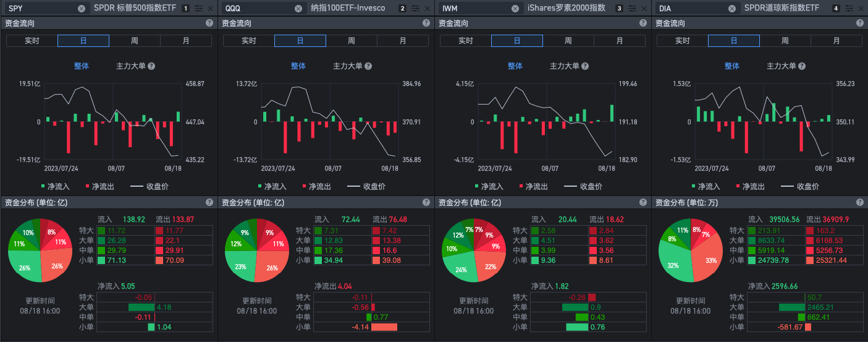Select 月 tab in IWM panel
This screenshot has height=342, width=868.
tap(620, 41)
